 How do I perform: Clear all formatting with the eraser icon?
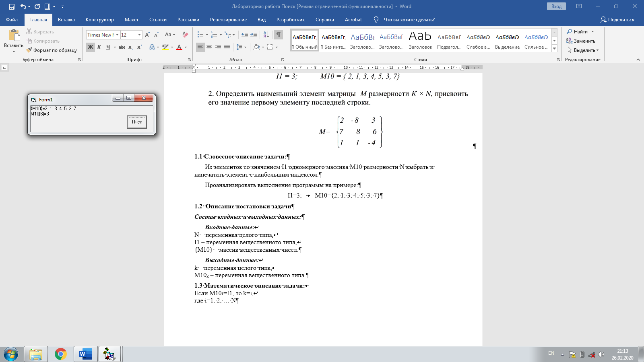[185, 35]
